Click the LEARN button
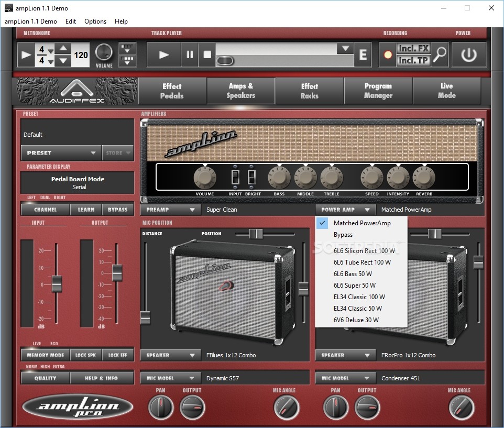The height and width of the screenshot is (428, 504). [x=86, y=210]
